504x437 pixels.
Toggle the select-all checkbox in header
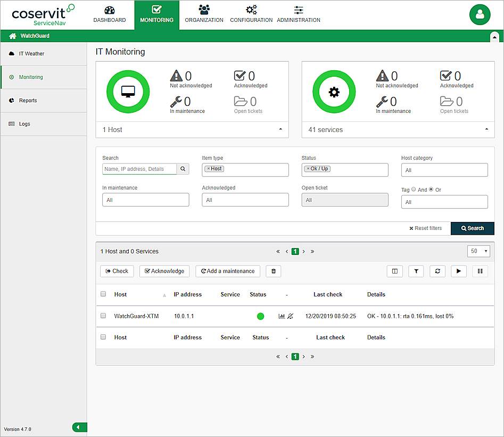[103, 294]
